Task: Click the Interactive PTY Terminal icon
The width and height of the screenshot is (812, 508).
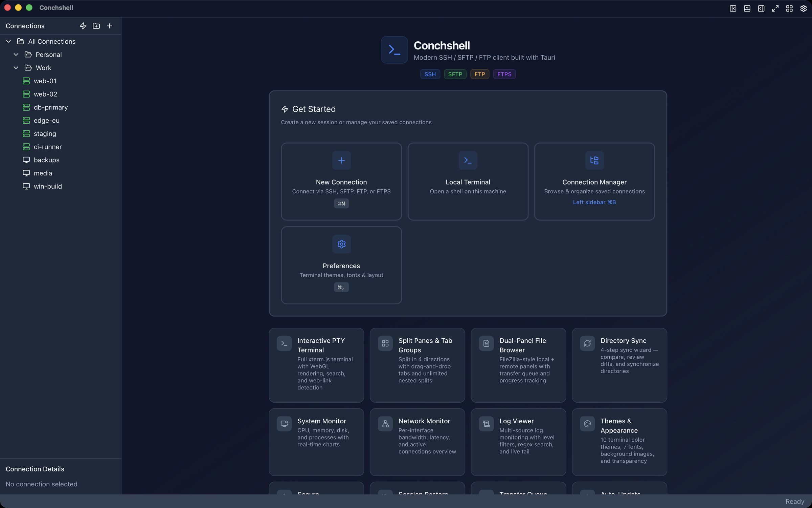Action: coord(284,343)
